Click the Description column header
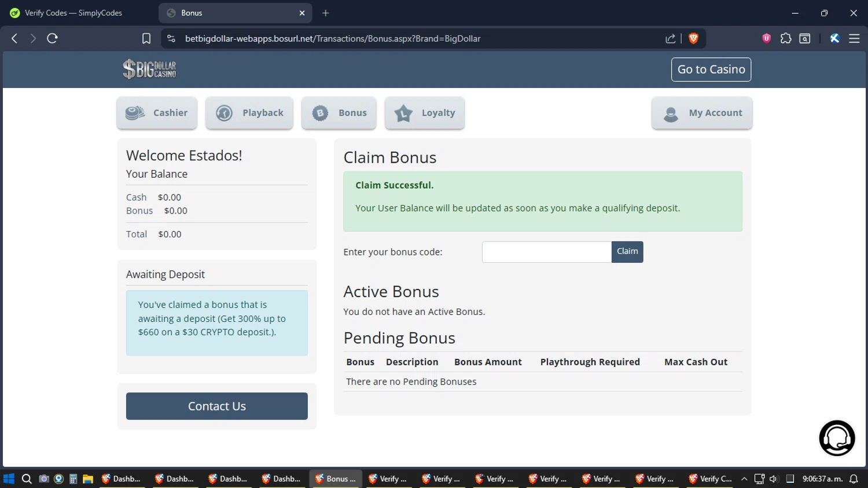868x488 pixels. (x=412, y=362)
